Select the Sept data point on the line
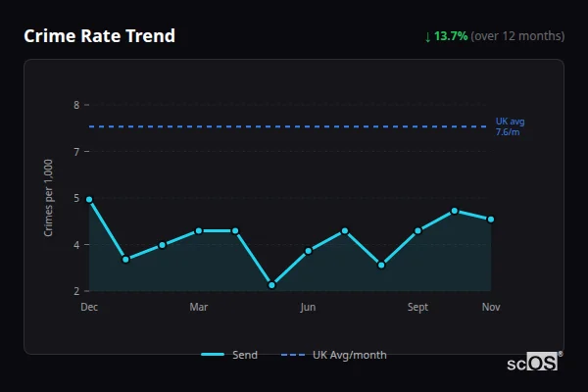This screenshot has width=588, height=392. (417, 231)
